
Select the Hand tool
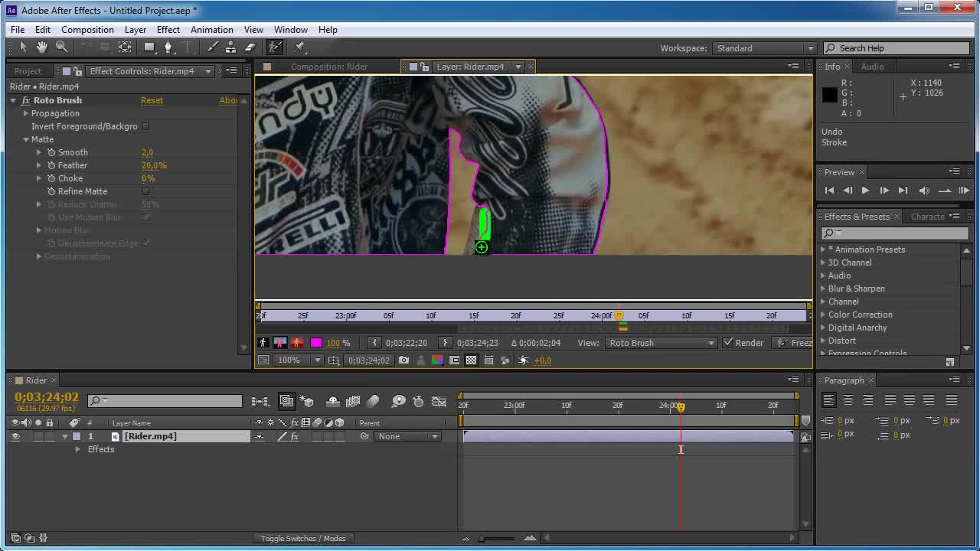pyautogui.click(x=42, y=47)
